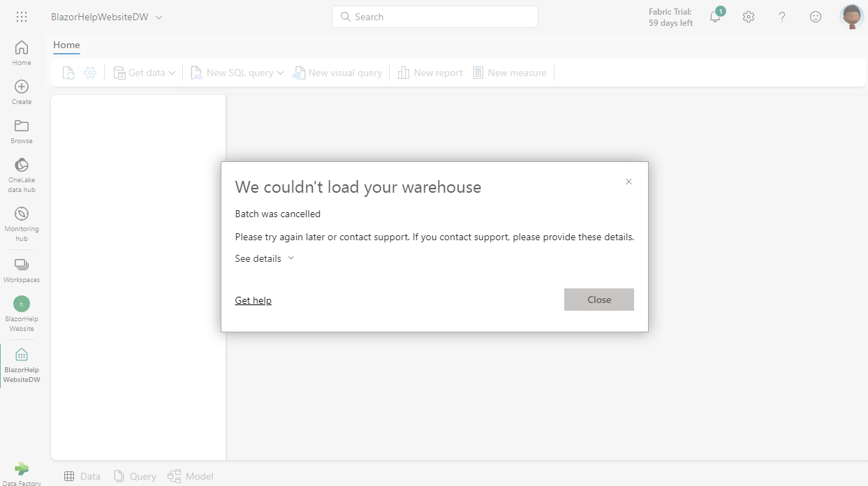Click New measure in the toolbar
868x486 pixels.
point(510,73)
